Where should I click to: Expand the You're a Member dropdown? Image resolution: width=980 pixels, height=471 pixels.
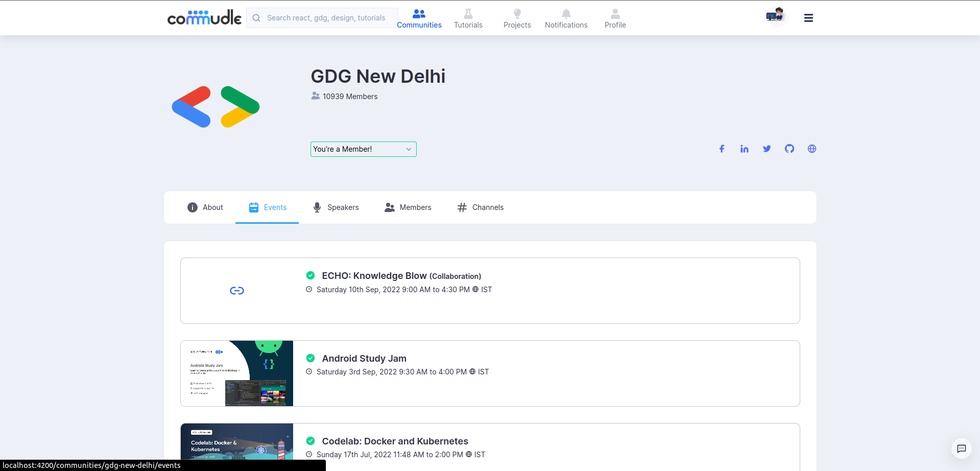click(364, 149)
